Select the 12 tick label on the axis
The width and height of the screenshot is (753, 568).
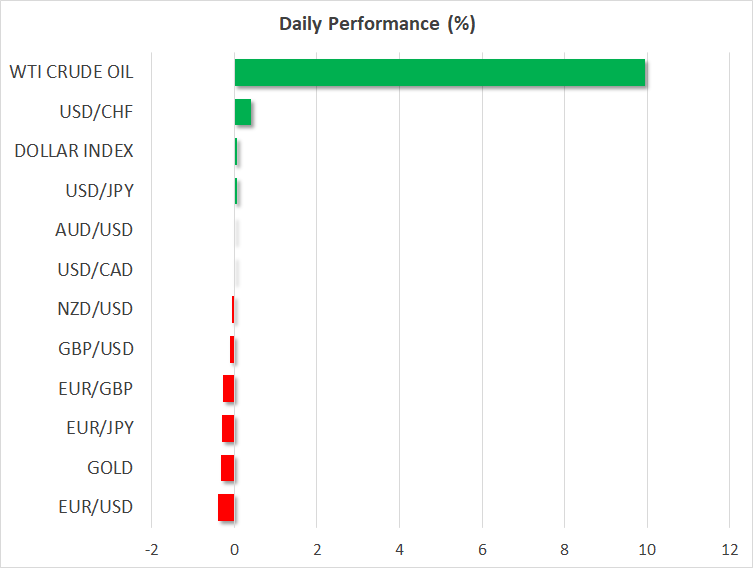pos(729,549)
